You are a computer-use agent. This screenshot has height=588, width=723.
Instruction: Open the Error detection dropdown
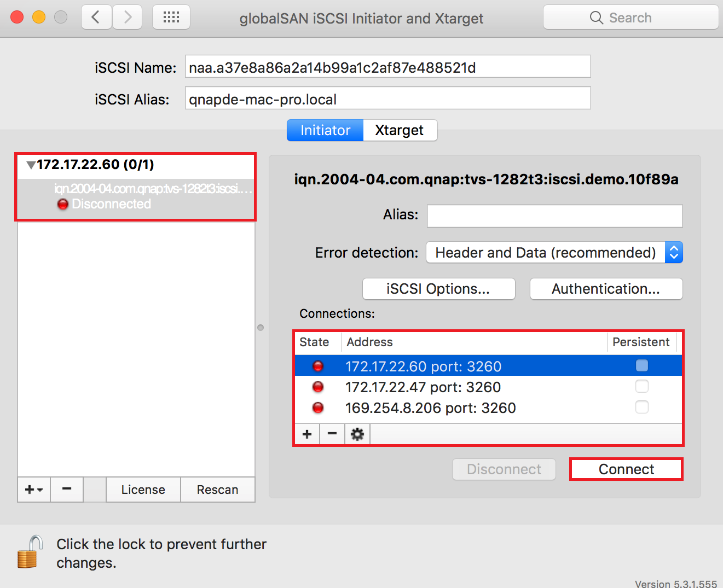click(x=554, y=253)
